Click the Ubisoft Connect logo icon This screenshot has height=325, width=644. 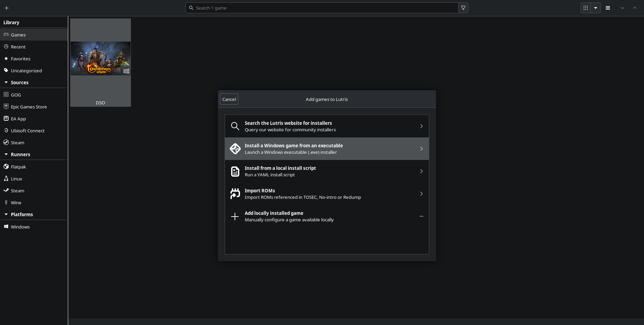point(6,130)
